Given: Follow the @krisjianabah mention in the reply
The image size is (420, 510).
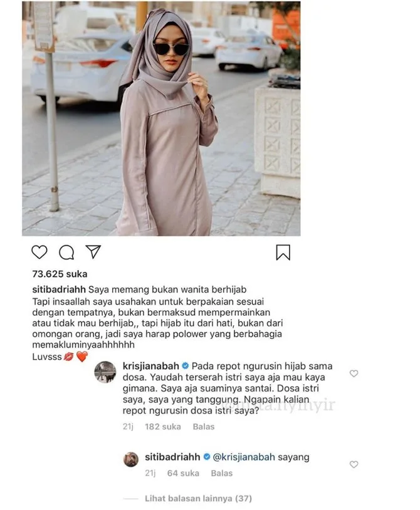Looking at the screenshot, I should click(244, 457).
